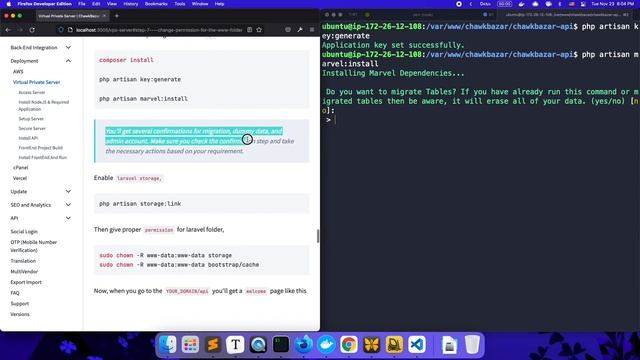This screenshot has height=360, width=640.
Task: Launch Visual Studio Code from the dock
Action: coord(417,344)
